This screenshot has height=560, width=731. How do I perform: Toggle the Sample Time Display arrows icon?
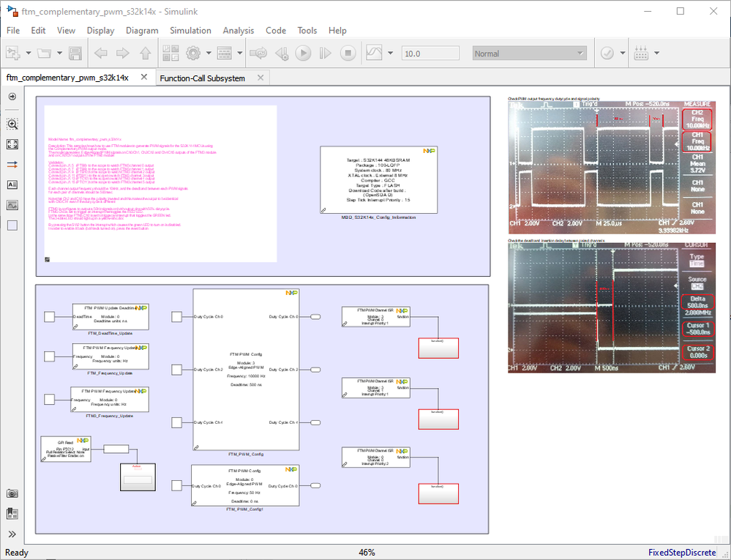[12, 165]
